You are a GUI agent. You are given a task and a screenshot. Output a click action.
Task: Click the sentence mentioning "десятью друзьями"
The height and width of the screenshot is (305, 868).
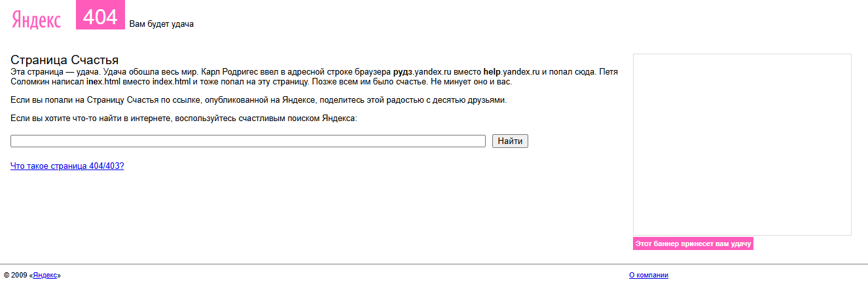click(x=259, y=100)
